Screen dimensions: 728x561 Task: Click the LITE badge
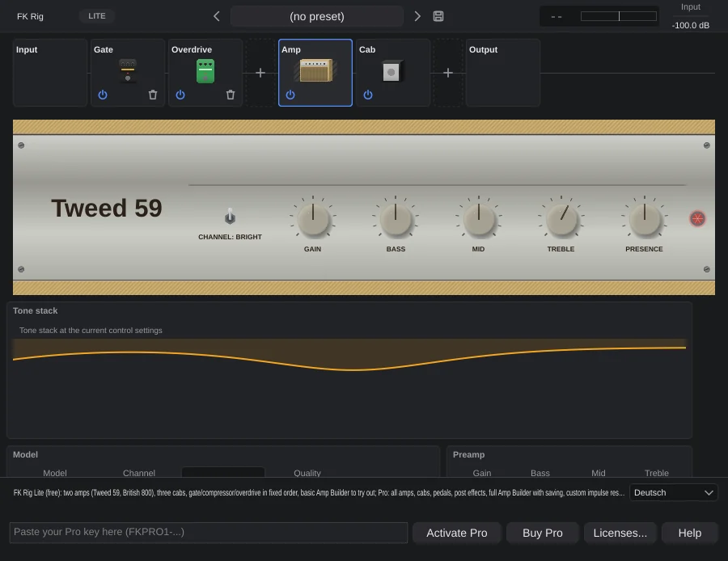click(96, 16)
